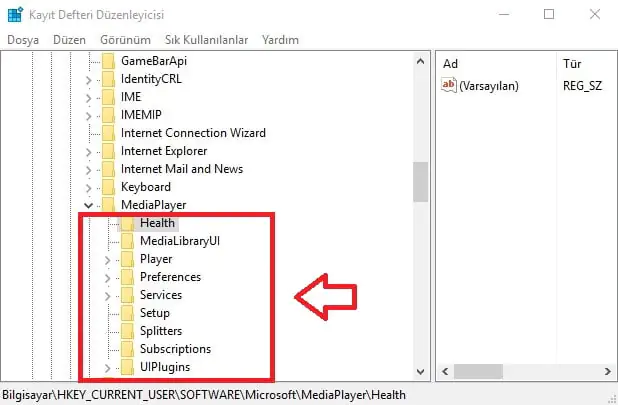Minimize the Registry Editor window

(x=504, y=15)
